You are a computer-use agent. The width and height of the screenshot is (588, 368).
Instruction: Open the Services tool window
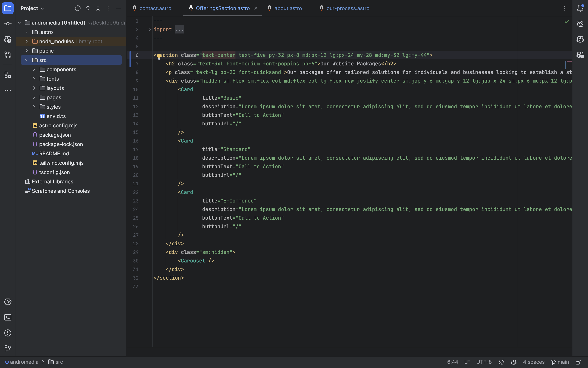pyautogui.click(x=8, y=302)
